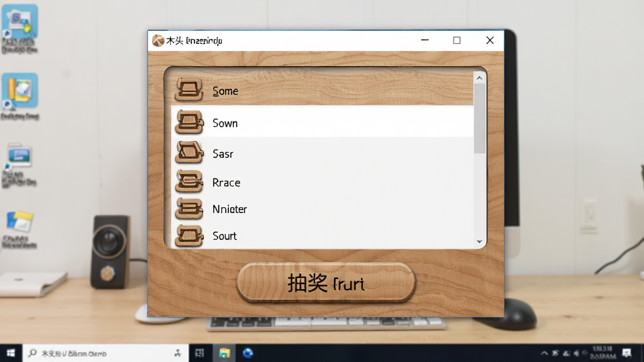This screenshot has height=362, width=644.
Task: Click the list's scroll-down arrow
Action: tap(479, 241)
